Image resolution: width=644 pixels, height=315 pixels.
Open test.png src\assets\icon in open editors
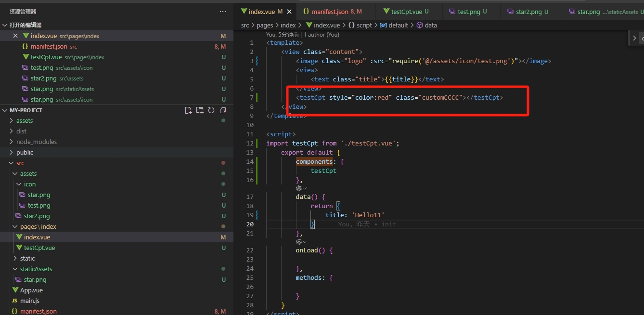pos(116,68)
